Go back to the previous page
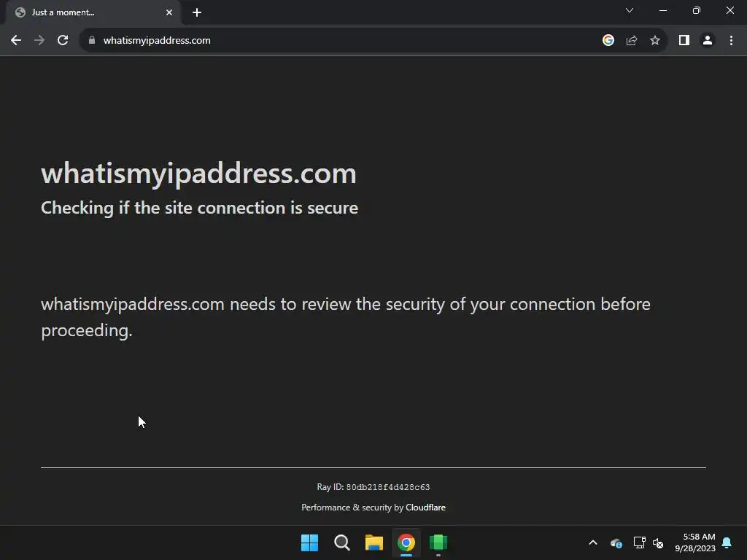Screen dimensions: 747x560 pyautogui.click(x=16, y=41)
